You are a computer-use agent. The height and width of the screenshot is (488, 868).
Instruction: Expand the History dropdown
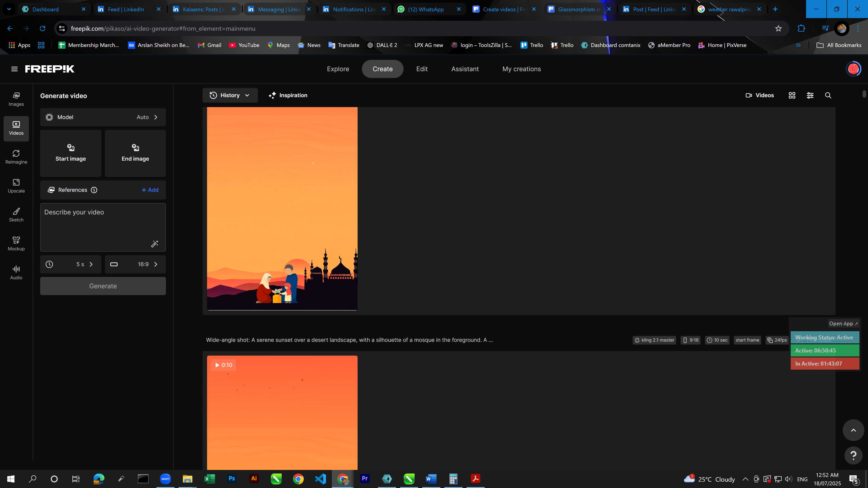tap(230, 95)
